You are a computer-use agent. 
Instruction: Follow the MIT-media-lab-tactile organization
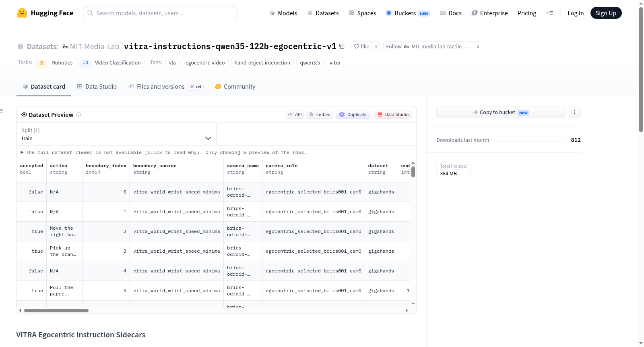pos(429,46)
